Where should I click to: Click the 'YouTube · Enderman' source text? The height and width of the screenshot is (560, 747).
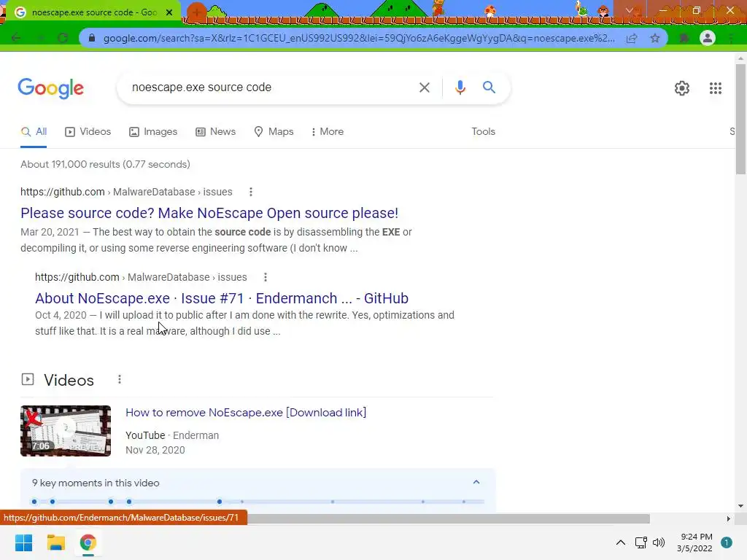[x=172, y=435]
